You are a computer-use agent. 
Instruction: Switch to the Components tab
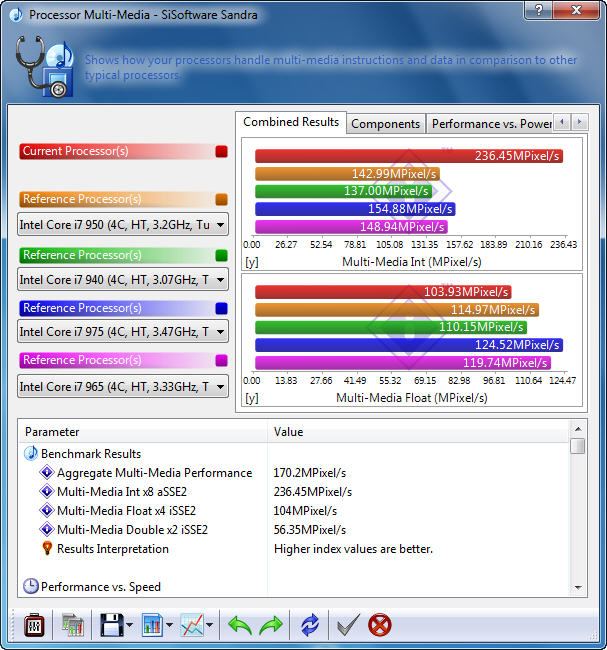(x=386, y=124)
